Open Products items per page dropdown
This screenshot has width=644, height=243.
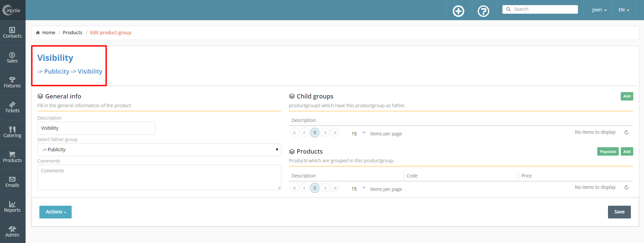[358, 188]
